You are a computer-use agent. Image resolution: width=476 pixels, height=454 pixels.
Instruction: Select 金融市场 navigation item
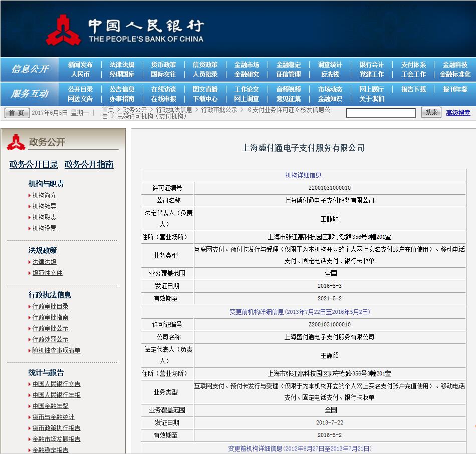(x=247, y=65)
